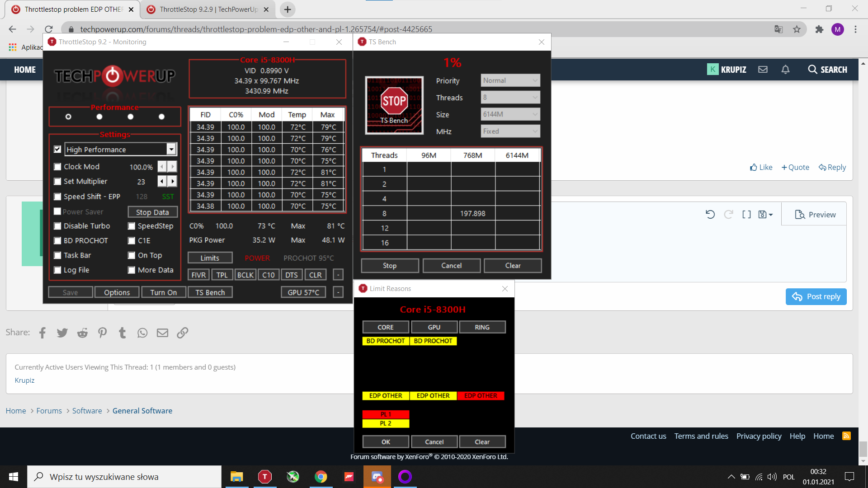Toggle BB code brackets icon in editor

coord(746,215)
